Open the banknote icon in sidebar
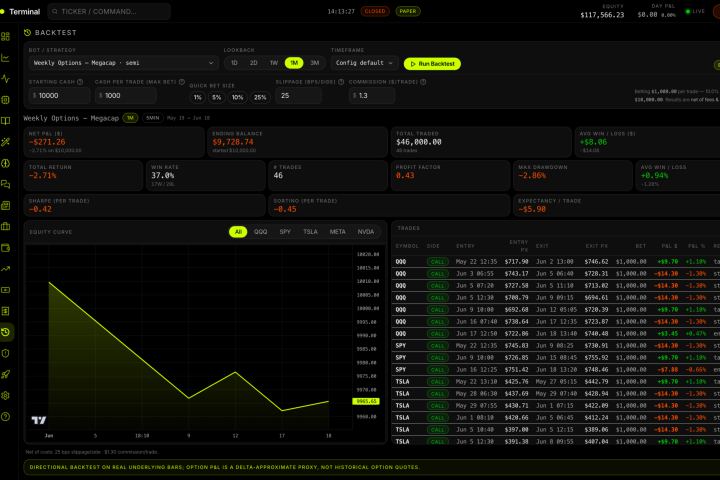The height and width of the screenshot is (480, 720). tap(6, 290)
